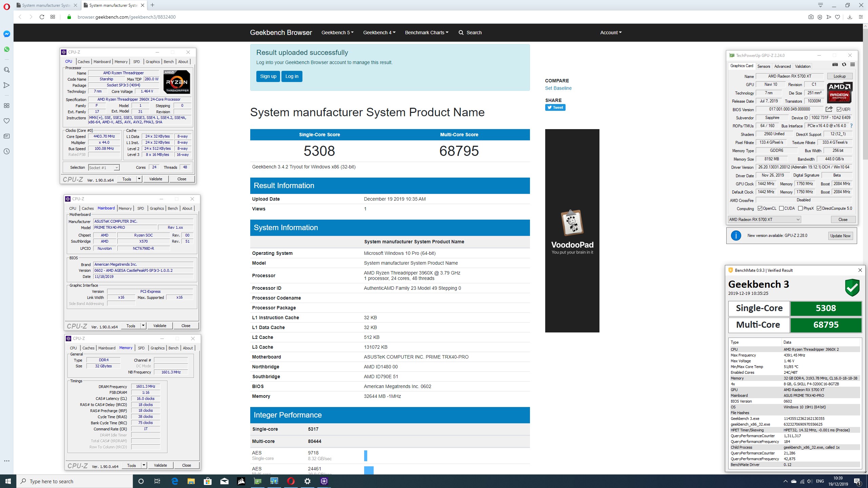
Task: Open Windows Start menu
Action: (8, 481)
